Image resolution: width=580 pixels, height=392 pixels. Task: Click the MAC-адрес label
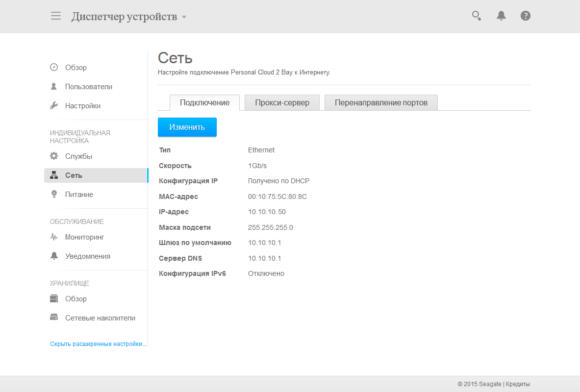tap(178, 196)
